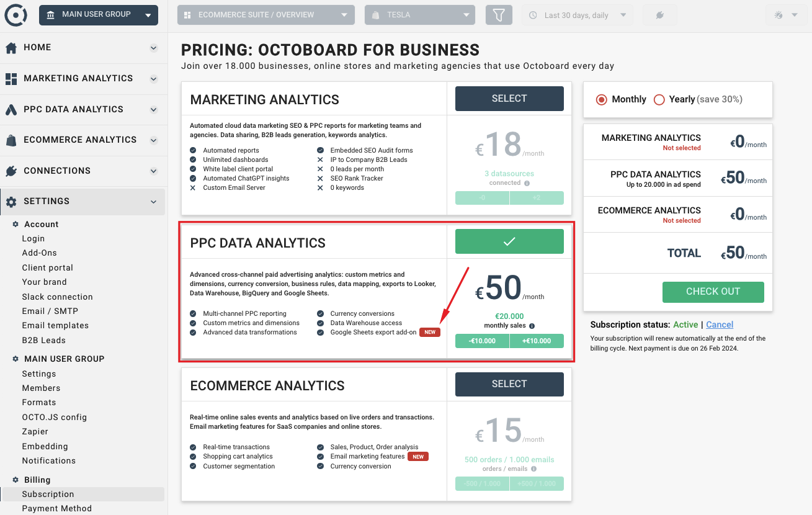The height and width of the screenshot is (515, 812).
Task: Open the Main User Group dropdown
Action: (x=99, y=15)
